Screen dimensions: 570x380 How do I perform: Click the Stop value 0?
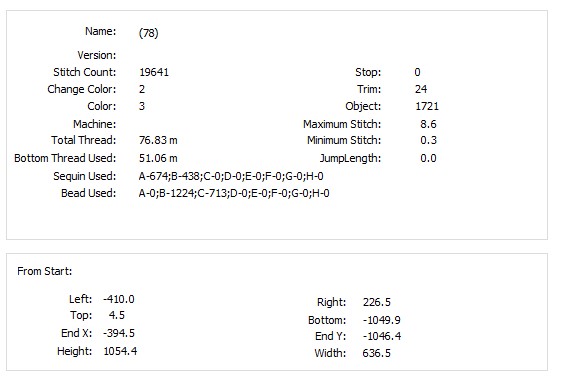[x=417, y=72]
